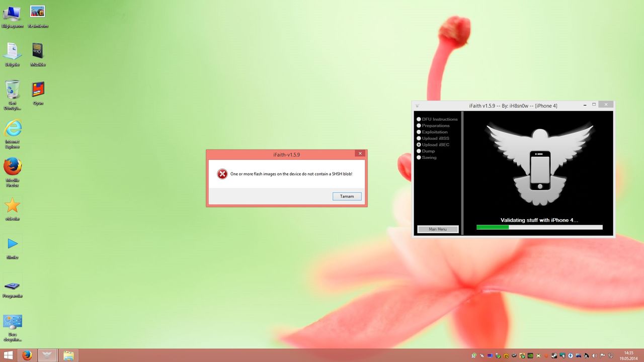Screen dimensions: 644x362
Task: Click the iFaith window title bar icon
Action: pos(417,106)
